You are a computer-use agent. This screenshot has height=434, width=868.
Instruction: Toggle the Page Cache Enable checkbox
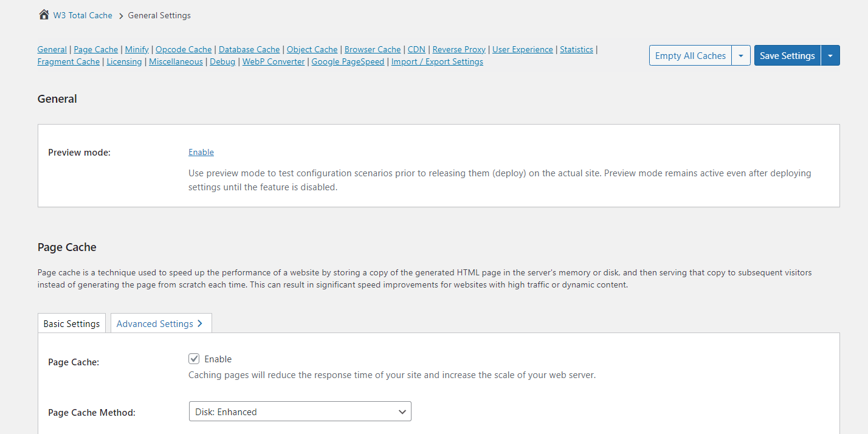coord(194,359)
